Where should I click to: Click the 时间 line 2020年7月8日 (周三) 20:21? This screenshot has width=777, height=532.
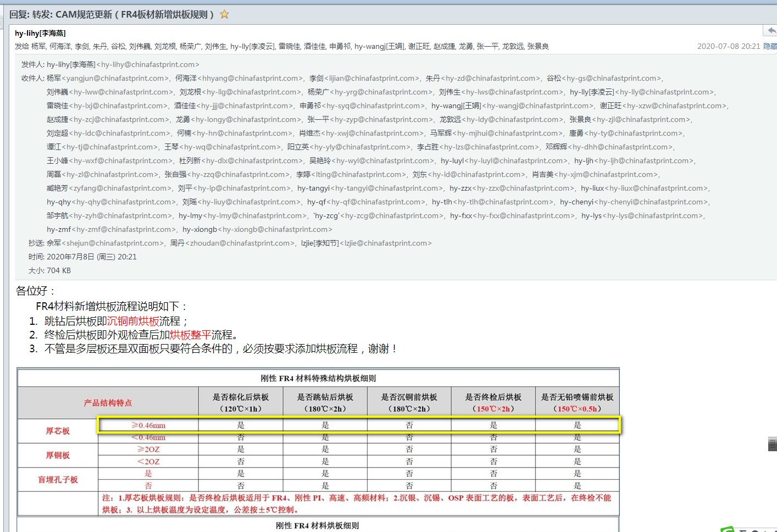coord(92,257)
